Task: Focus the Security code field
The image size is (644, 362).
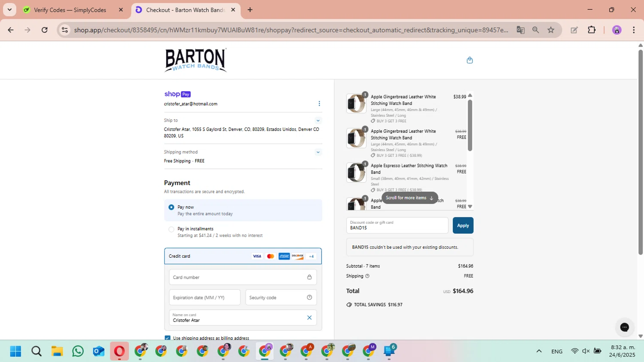Action: [281, 298]
